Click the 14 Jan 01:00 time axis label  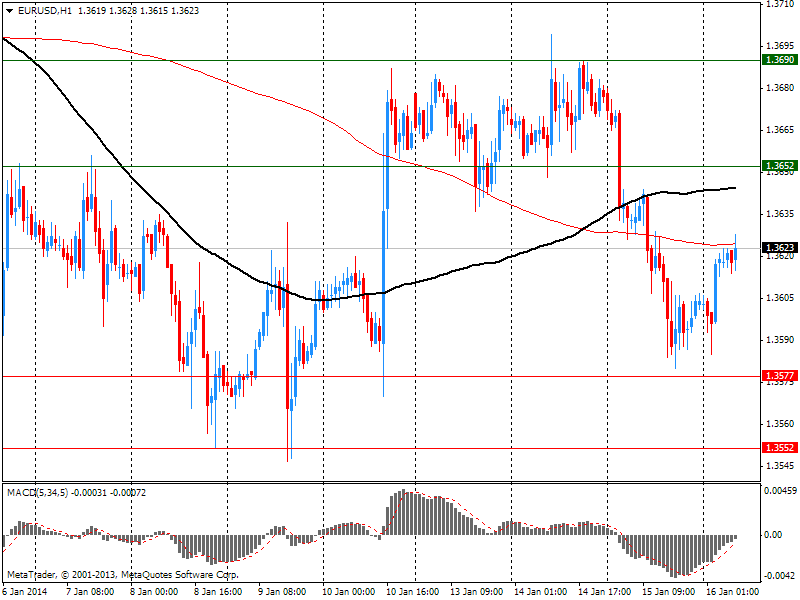coord(541,591)
